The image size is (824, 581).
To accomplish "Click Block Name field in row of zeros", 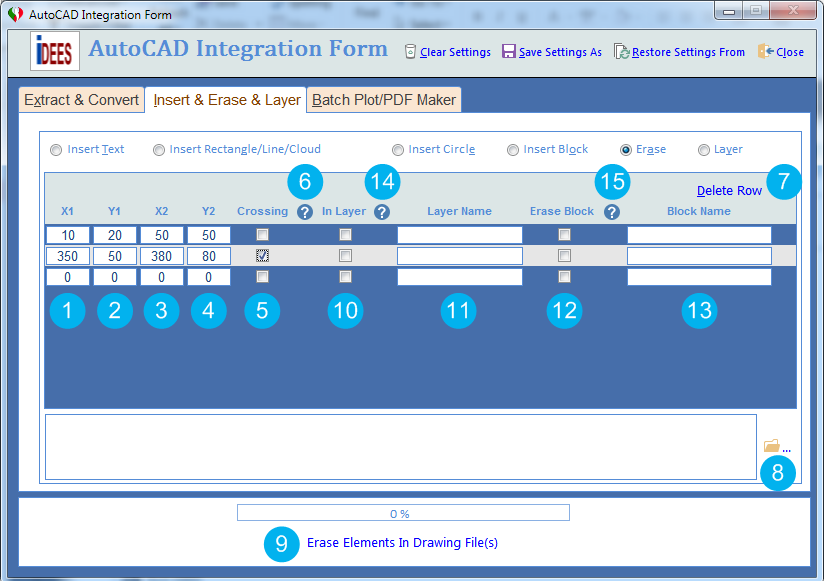I will point(699,277).
